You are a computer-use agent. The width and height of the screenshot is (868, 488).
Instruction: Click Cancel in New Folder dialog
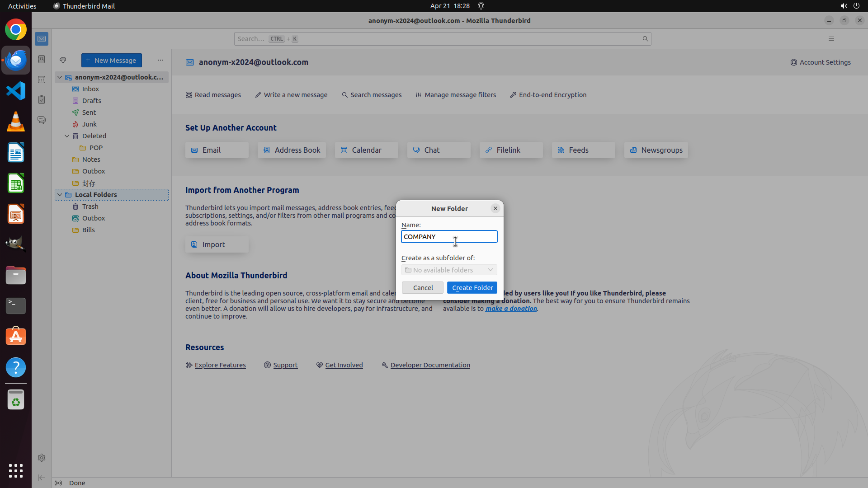click(x=423, y=288)
